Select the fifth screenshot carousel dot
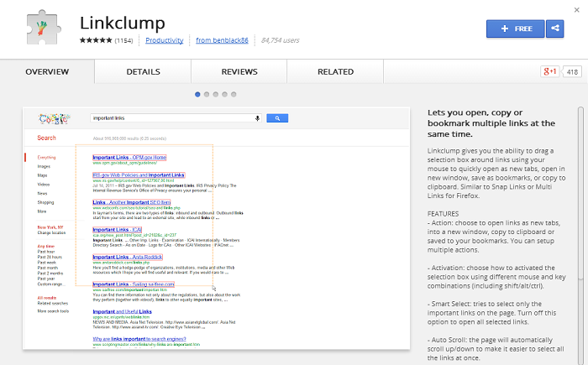 [x=234, y=95]
